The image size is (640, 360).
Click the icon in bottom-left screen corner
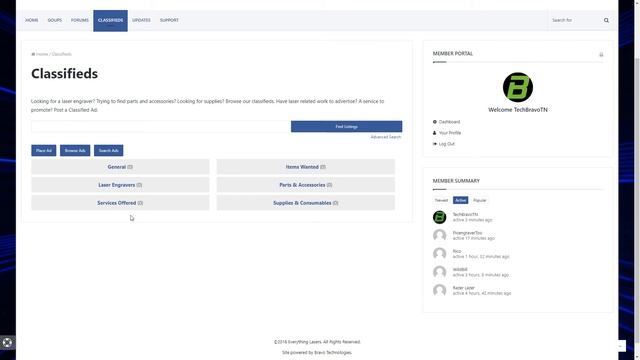pos(7,342)
